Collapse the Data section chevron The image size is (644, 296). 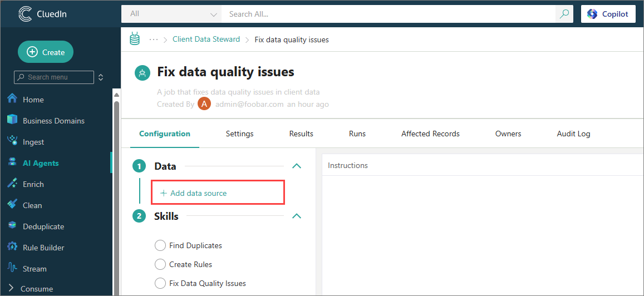(297, 166)
